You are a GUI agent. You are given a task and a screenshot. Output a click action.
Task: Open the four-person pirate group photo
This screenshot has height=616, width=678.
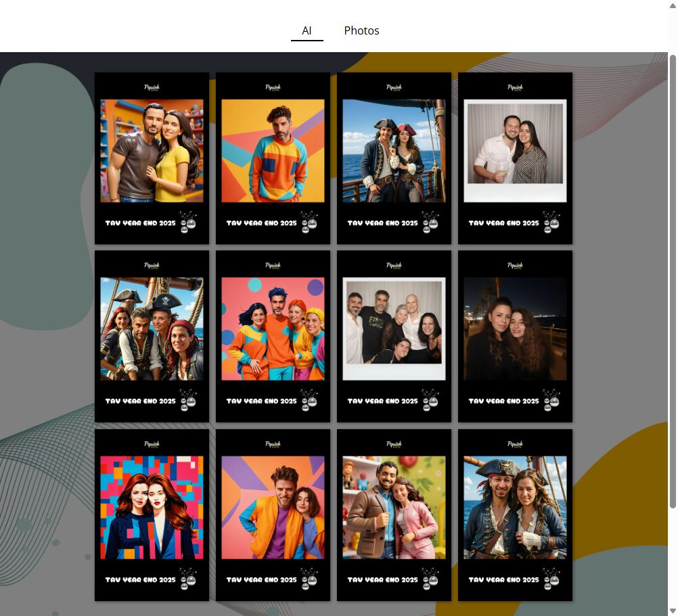pyautogui.click(x=152, y=329)
